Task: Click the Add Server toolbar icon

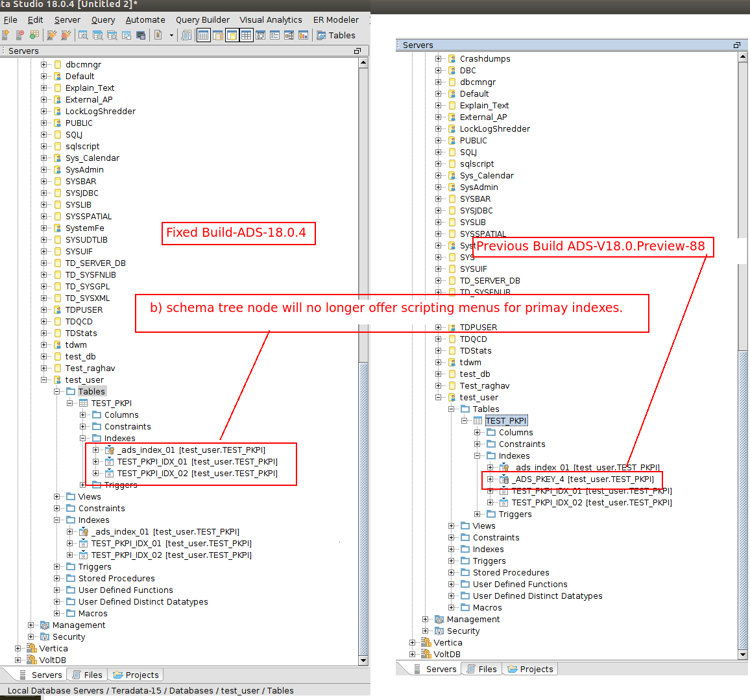Action: click(5, 35)
